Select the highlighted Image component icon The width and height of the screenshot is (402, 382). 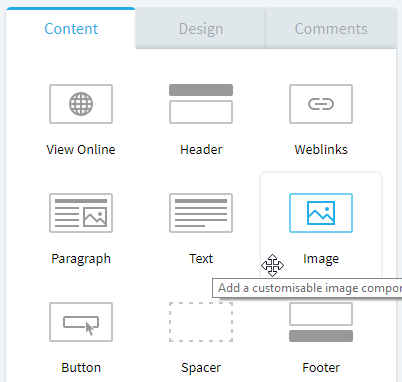(321, 213)
